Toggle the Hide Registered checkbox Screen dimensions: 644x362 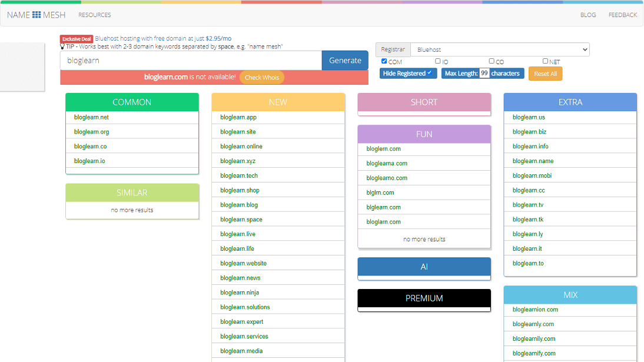(430, 73)
